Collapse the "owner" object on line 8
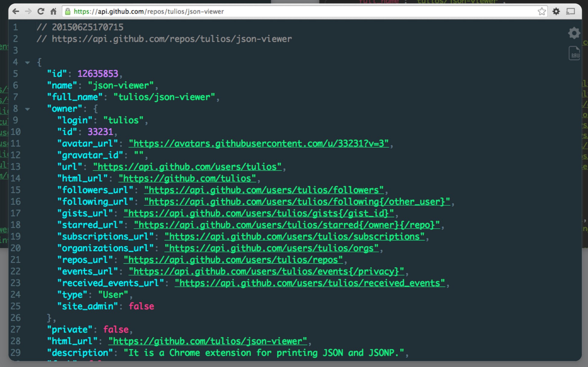The image size is (588, 367). point(27,109)
